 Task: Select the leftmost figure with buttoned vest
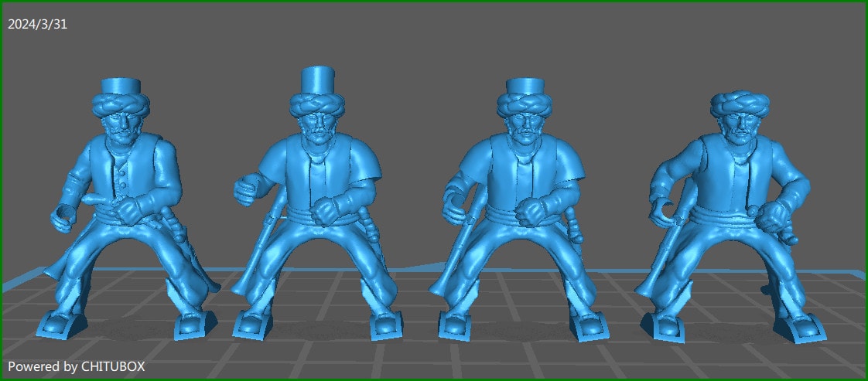(128, 210)
